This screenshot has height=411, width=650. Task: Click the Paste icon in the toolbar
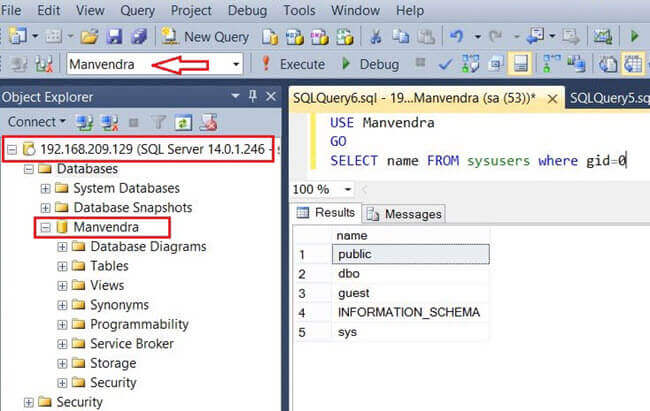(426, 37)
